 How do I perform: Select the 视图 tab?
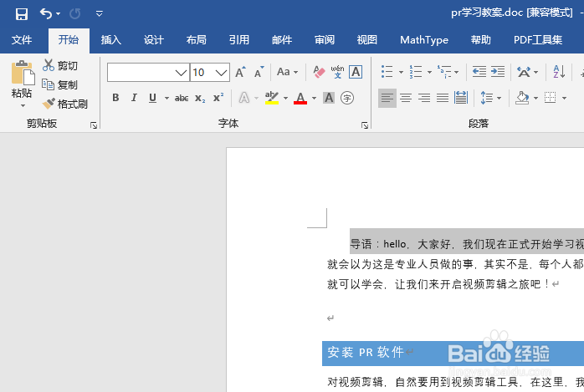tap(367, 40)
